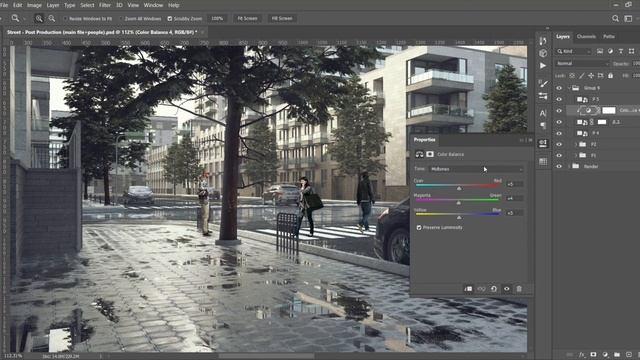Reset adjustment defaults icon in Properties
The image size is (640, 360).
[x=494, y=289]
